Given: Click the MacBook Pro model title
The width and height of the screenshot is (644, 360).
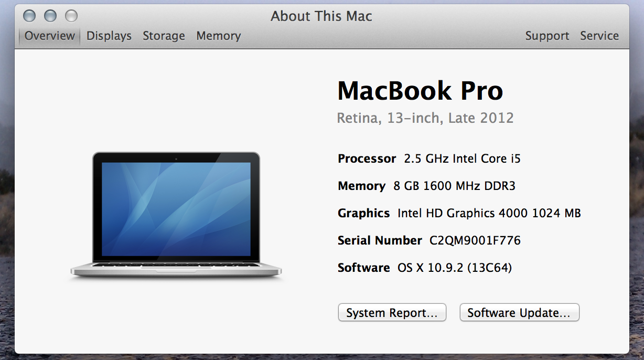Looking at the screenshot, I should click(x=420, y=91).
